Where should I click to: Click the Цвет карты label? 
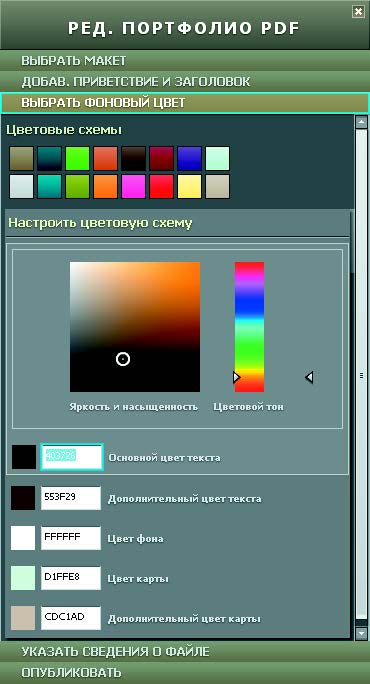coord(138,579)
